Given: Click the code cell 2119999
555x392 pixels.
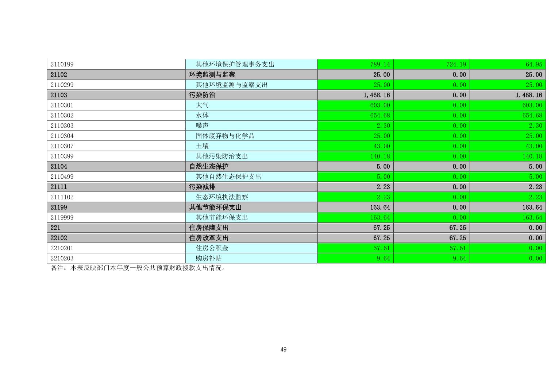Looking at the screenshot, I should point(62,218).
